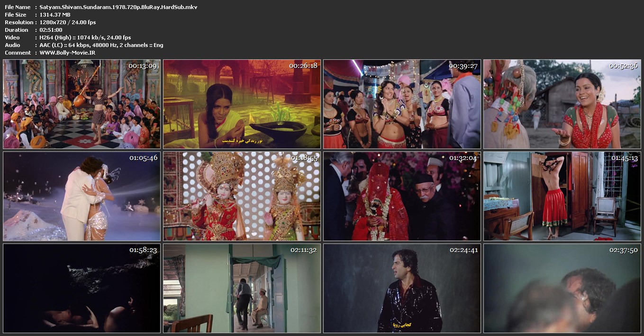Click the "Video" label

12,37
